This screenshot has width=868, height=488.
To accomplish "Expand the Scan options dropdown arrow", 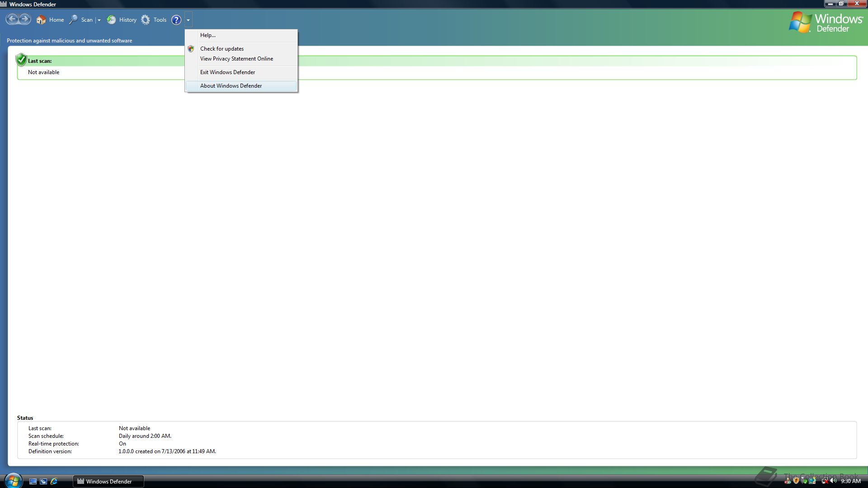I will point(99,20).
